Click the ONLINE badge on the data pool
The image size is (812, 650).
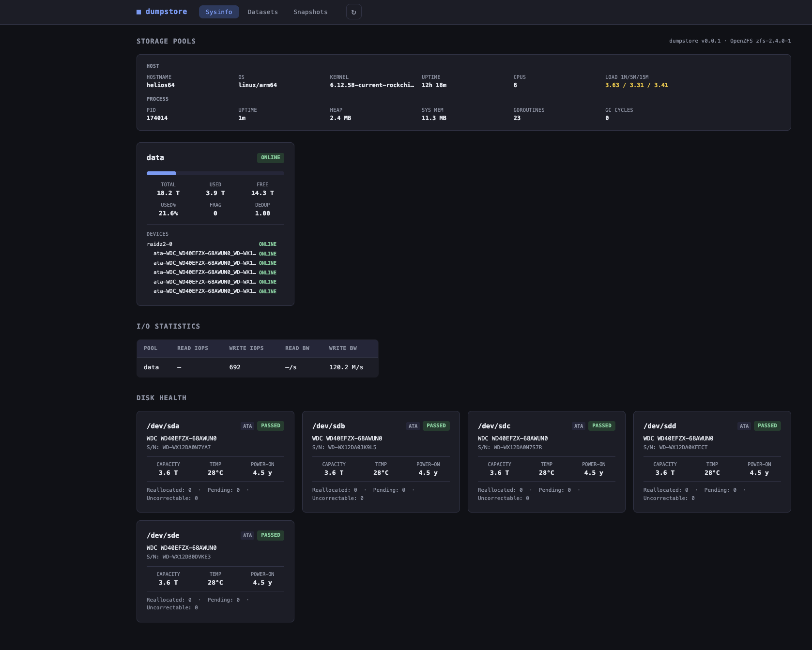click(x=270, y=157)
